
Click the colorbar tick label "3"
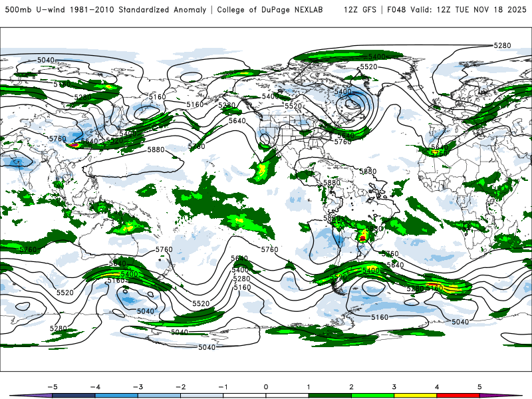tap(394, 387)
